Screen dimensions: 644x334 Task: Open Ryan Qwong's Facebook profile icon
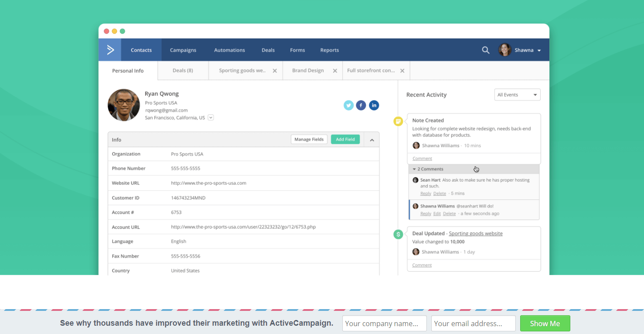(361, 105)
